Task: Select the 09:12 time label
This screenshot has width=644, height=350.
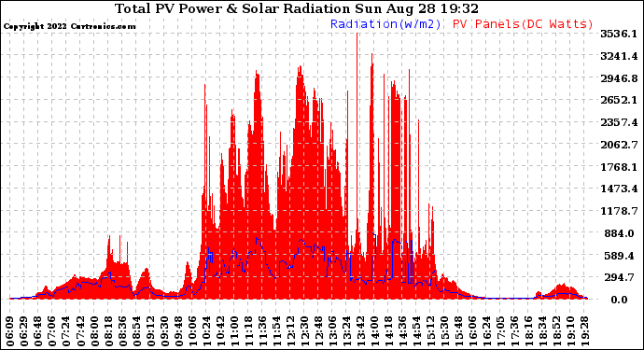Action: (150, 331)
